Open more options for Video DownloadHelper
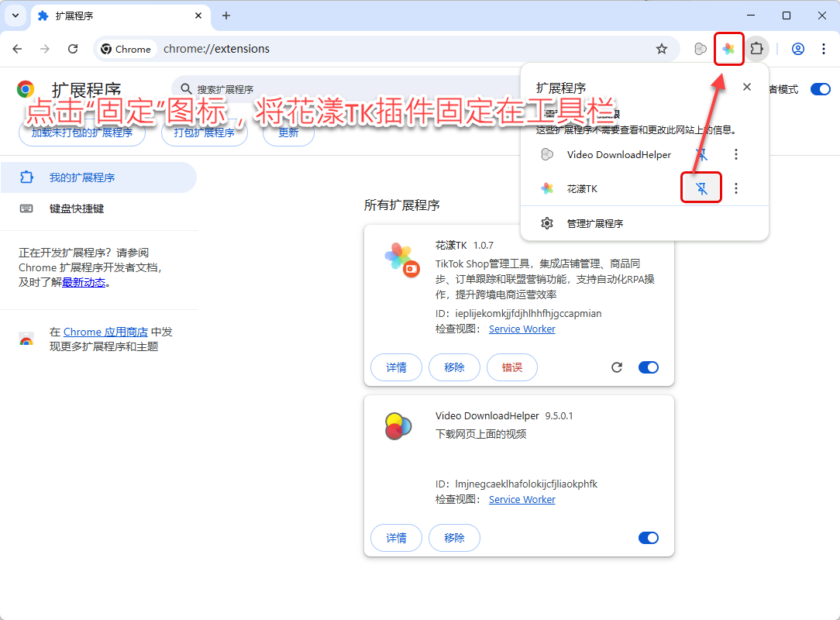Viewport: 840px width, 620px height. [x=736, y=154]
